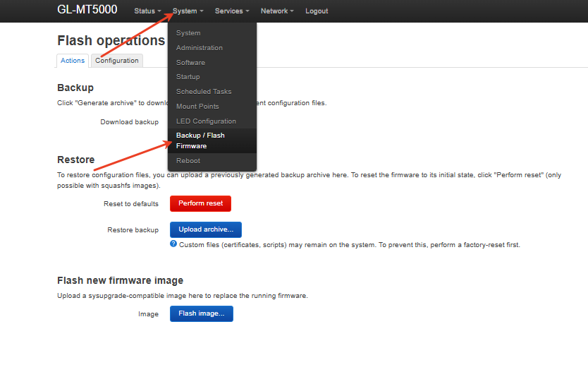This screenshot has width=588, height=365.
Task: Click the sysupgrade-compatible image description text
Action: [182, 296]
